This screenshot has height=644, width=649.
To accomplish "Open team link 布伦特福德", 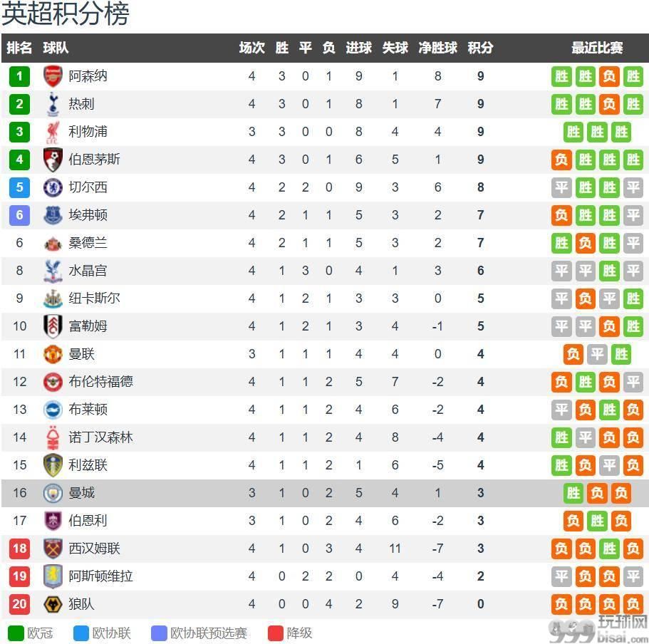I will 100,382.
